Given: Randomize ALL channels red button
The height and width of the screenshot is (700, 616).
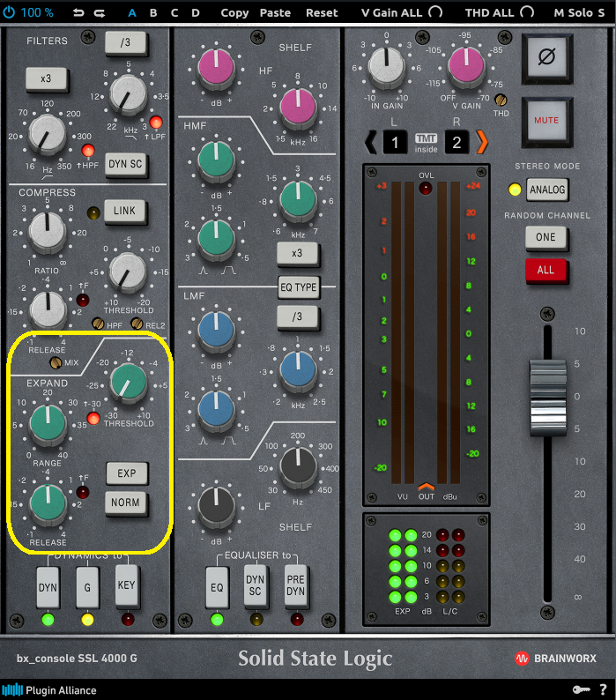Looking at the screenshot, I should (545, 270).
